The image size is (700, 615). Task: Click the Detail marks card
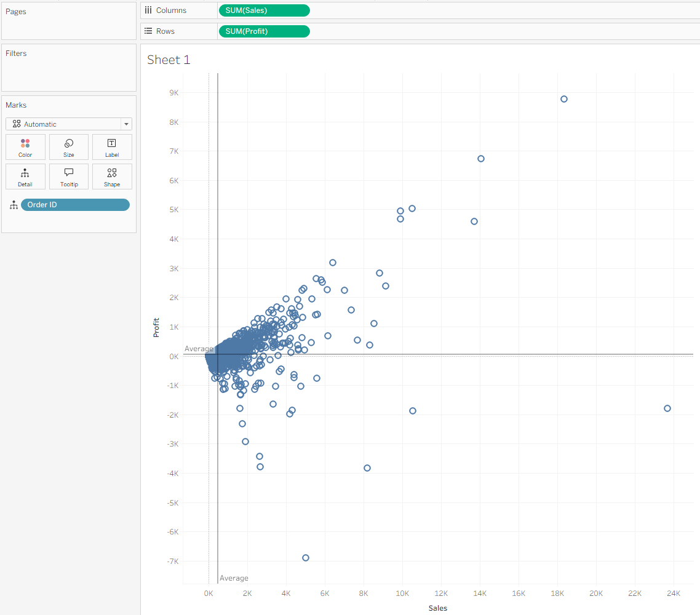click(x=25, y=177)
